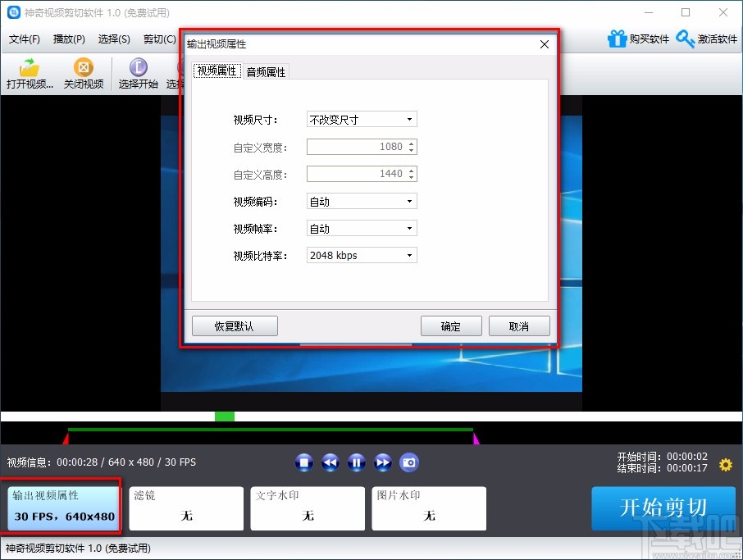Viewport: 743px width, 560px height.
Task: Open the 文件(F) menu
Action: click(x=24, y=39)
